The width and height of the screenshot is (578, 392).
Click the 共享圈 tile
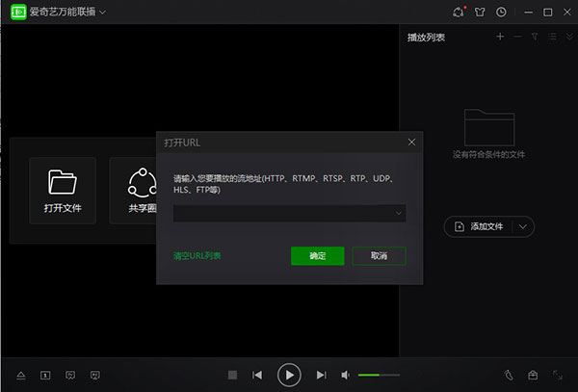pos(135,191)
